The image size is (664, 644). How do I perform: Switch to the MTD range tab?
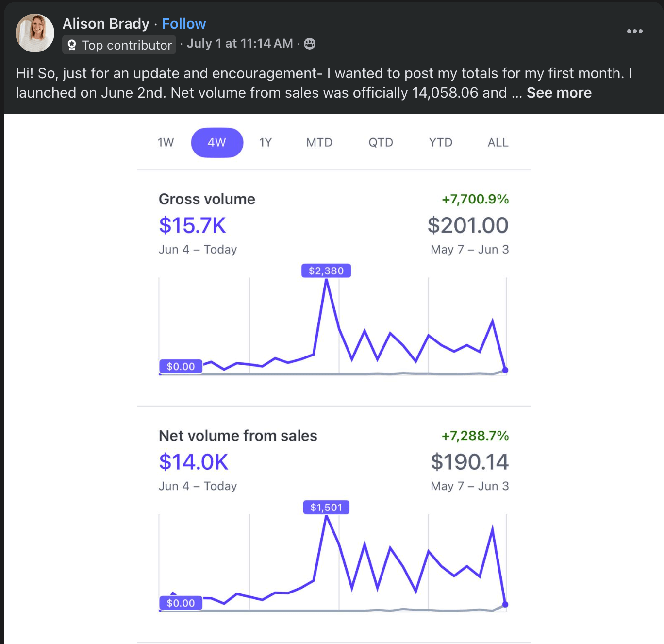(x=319, y=142)
